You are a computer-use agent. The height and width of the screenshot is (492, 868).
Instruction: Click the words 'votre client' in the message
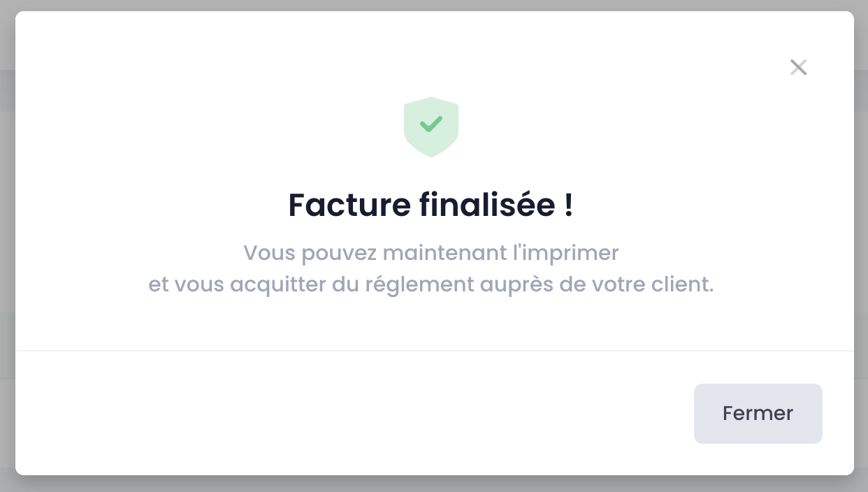647,285
